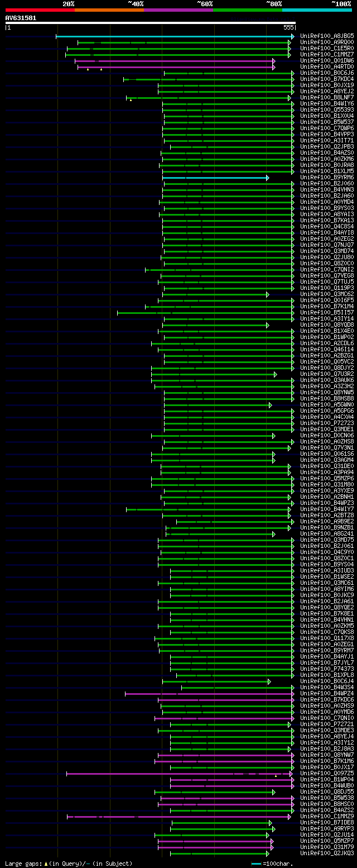Select the UniRef100_A5GWN0 label
This screenshot has height=868, width=357.
pos(327,405)
